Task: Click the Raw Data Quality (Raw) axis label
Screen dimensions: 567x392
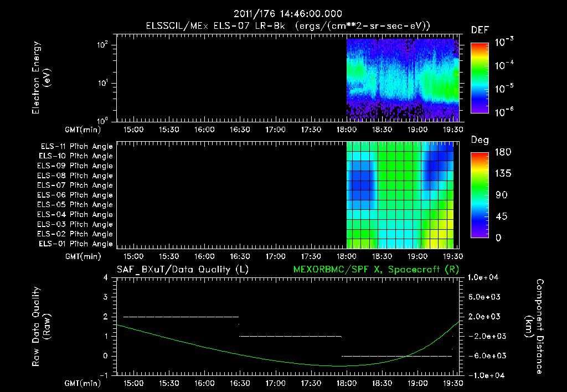Action: pos(41,327)
